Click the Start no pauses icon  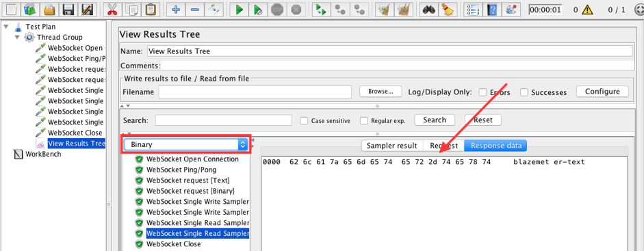pos(258,9)
